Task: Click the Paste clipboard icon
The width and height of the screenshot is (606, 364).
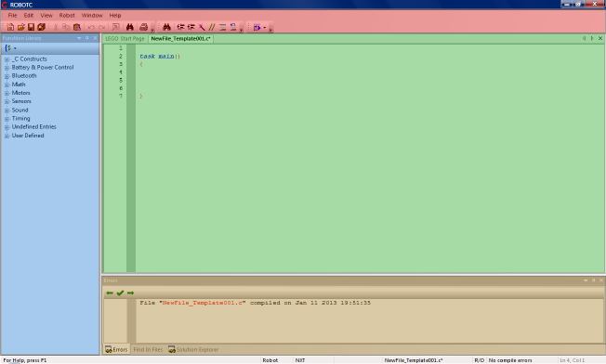Action: coord(77,27)
